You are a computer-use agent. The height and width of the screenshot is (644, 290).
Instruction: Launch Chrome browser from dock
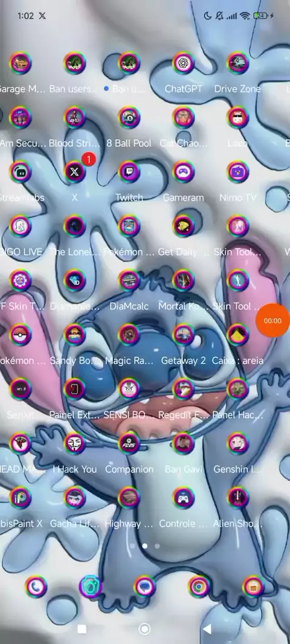tap(199, 587)
